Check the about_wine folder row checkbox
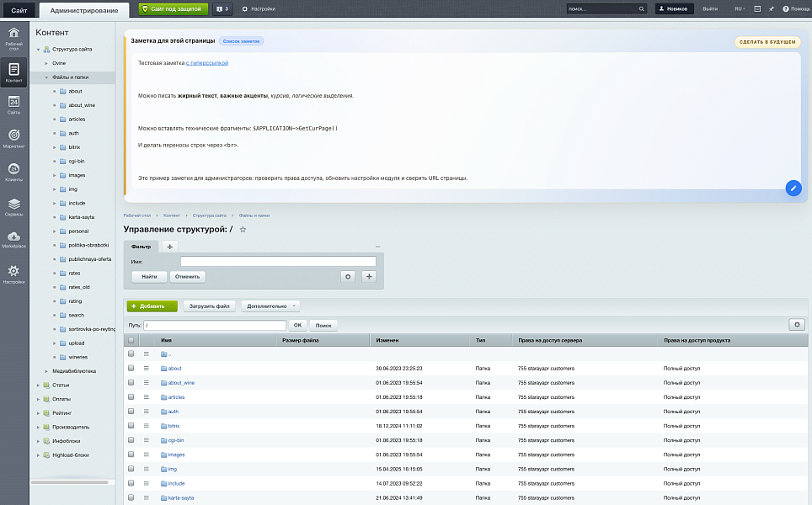Screen dimensions: 812x505 coord(131,382)
